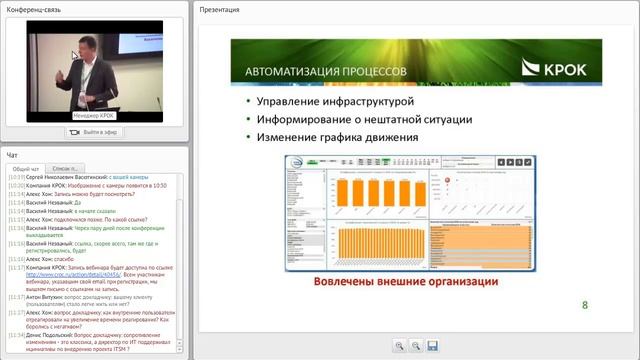This screenshot has height=360, width=640.
Task: Click Алекс Хонс message спасибо
Action: click(41, 259)
